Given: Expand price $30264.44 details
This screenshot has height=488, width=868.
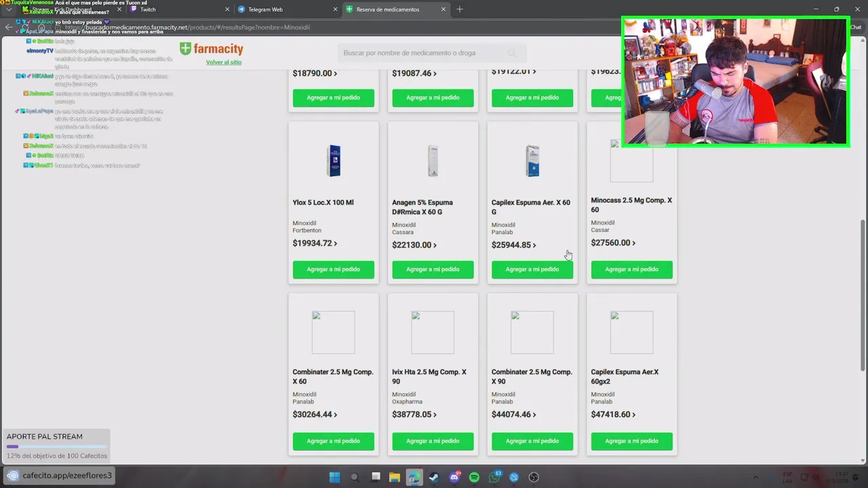Looking at the screenshot, I should (315, 415).
